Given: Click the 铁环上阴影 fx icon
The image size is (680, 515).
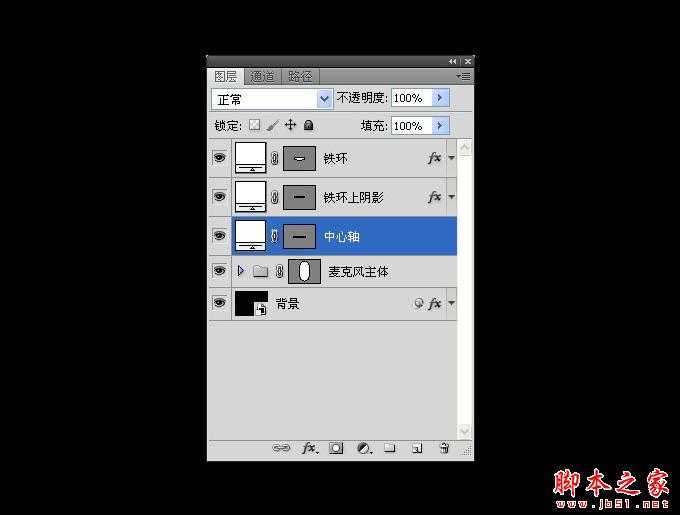Looking at the screenshot, I should [x=435, y=197].
